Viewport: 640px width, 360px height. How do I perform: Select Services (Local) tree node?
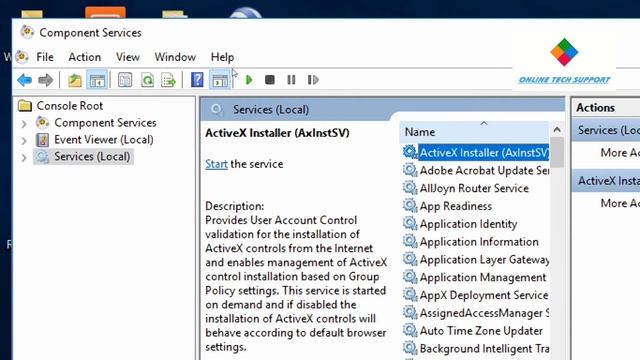[92, 156]
